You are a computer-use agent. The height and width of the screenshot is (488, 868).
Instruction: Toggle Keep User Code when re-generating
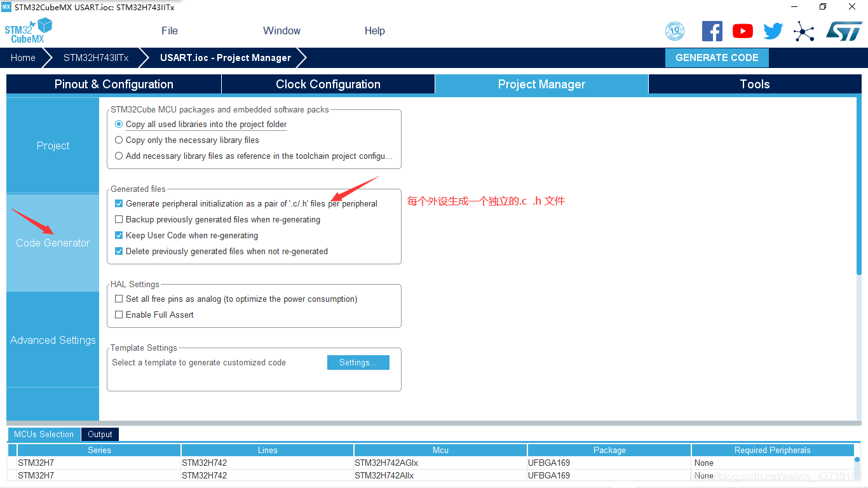(119, 235)
